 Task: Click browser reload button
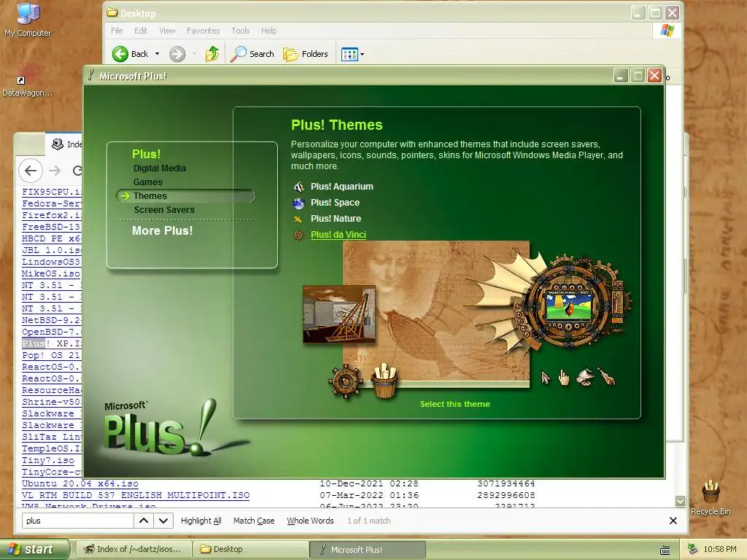(77, 171)
